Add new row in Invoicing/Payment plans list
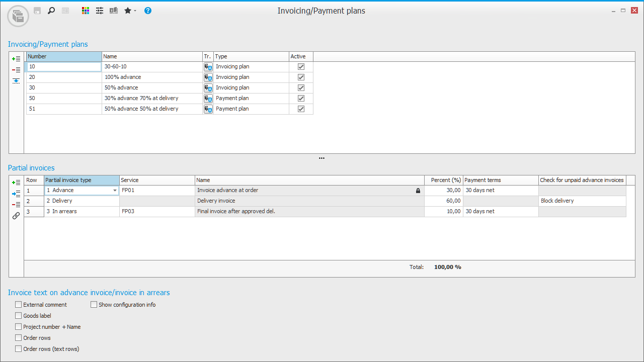This screenshot has width=644, height=362. click(16, 59)
